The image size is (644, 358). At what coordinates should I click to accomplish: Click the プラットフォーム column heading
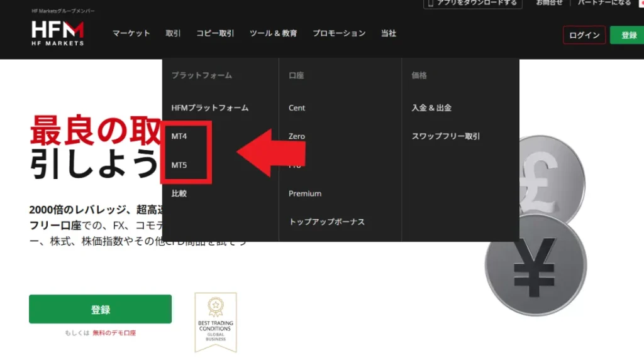point(202,75)
